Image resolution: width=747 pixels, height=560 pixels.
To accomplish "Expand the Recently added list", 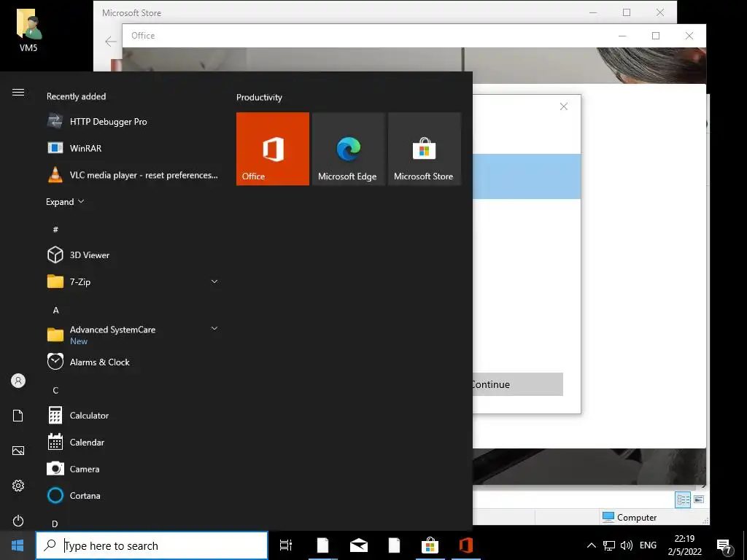I will (x=65, y=202).
